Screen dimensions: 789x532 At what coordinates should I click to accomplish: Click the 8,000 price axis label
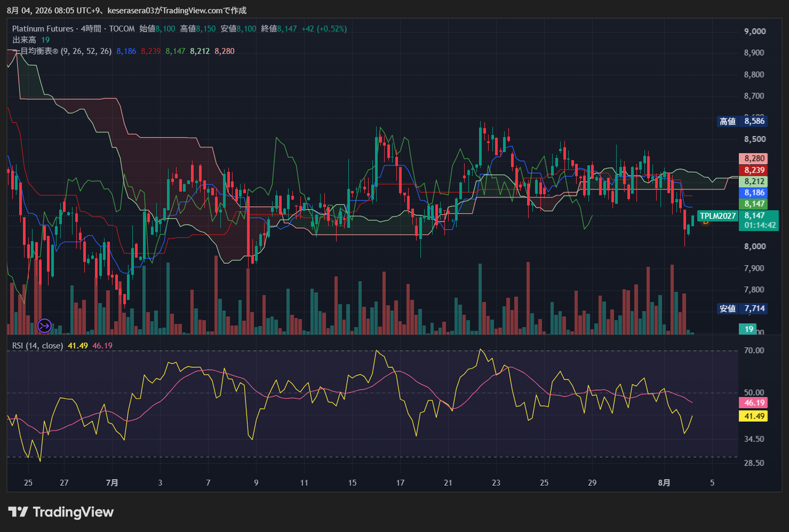coord(755,247)
